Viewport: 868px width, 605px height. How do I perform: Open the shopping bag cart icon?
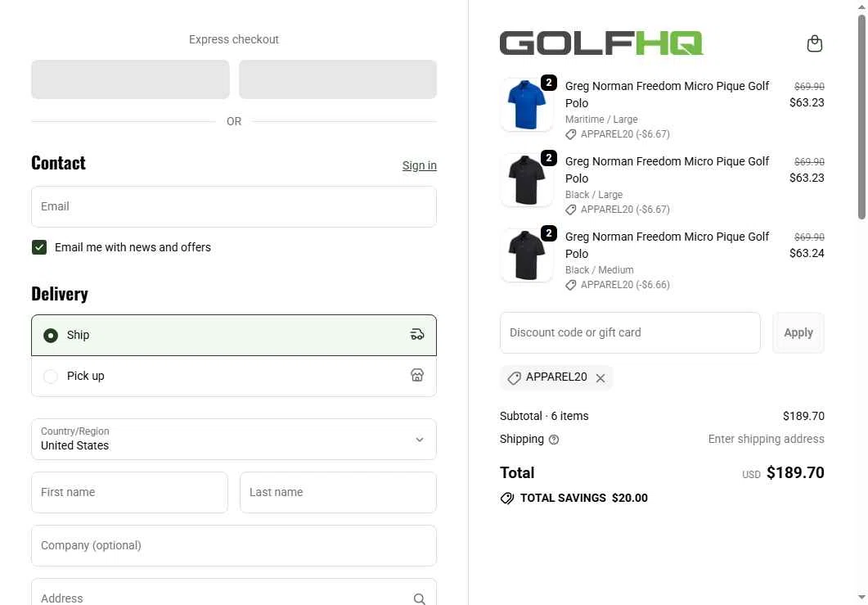pos(814,43)
